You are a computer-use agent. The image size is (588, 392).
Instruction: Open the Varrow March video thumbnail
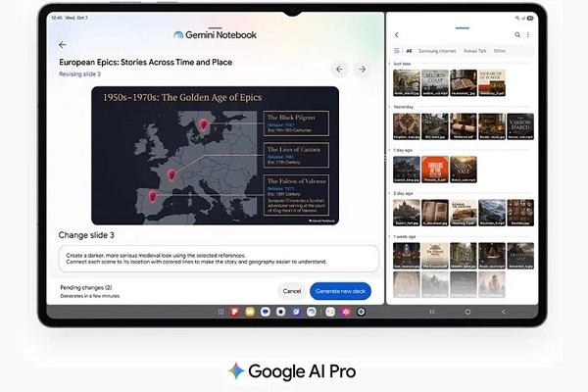520,126
